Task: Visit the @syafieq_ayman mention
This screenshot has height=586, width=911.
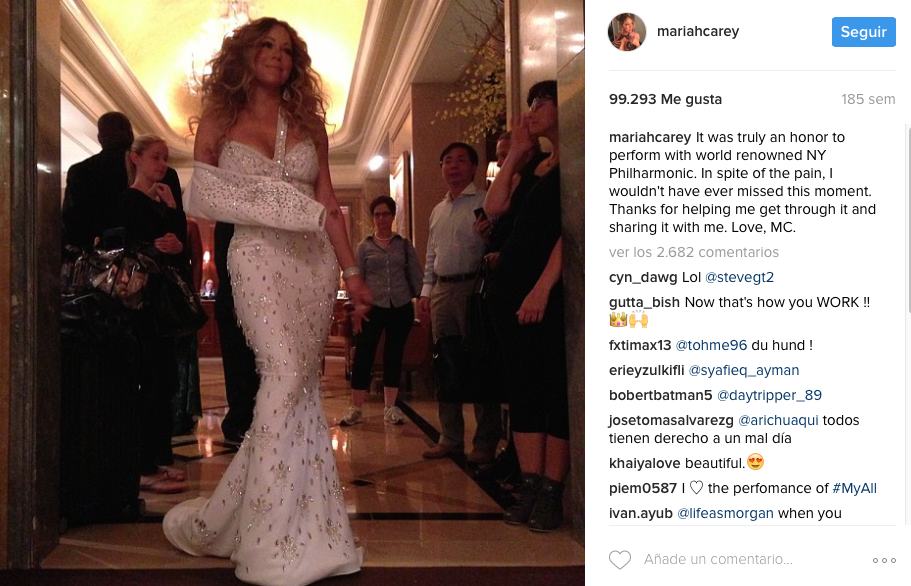Action: click(744, 371)
